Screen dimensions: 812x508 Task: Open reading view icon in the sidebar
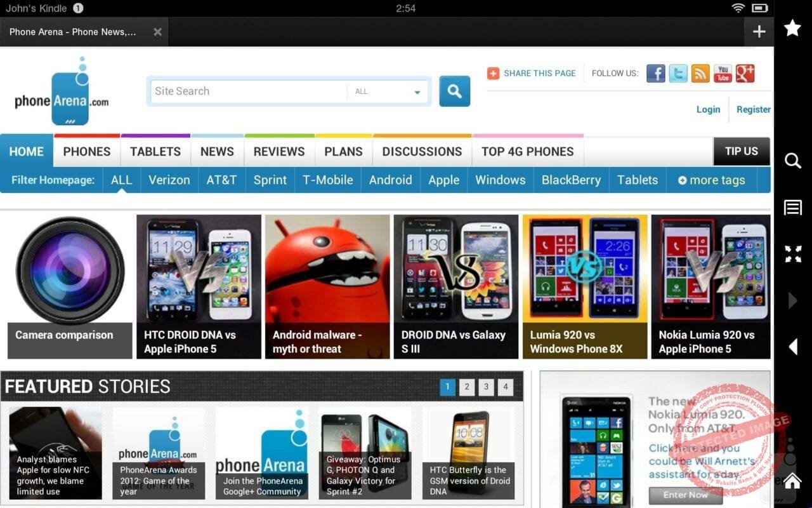pos(793,208)
